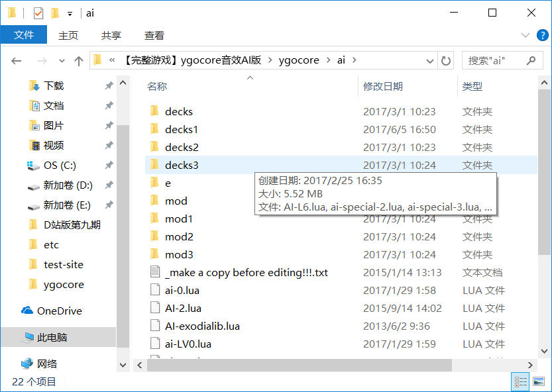Viewport: 552px width, 392px height.
Task: Sort by 名称 column header
Action: coord(156,86)
